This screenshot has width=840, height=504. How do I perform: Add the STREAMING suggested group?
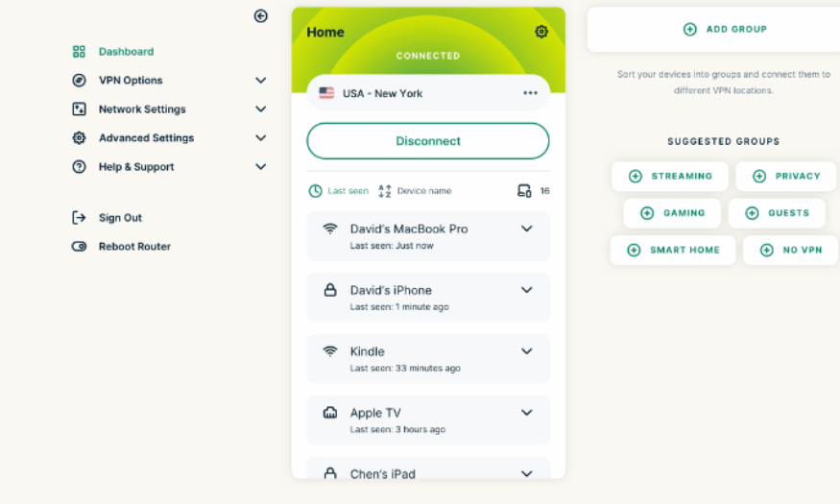point(670,177)
